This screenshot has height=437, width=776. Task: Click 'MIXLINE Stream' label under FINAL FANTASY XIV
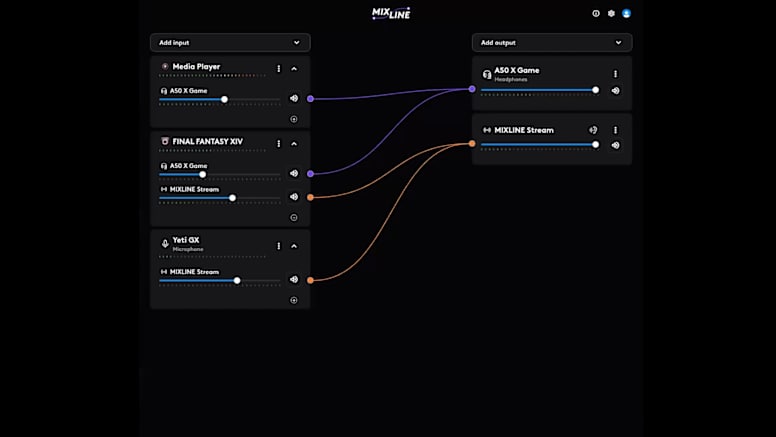coord(194,189)
